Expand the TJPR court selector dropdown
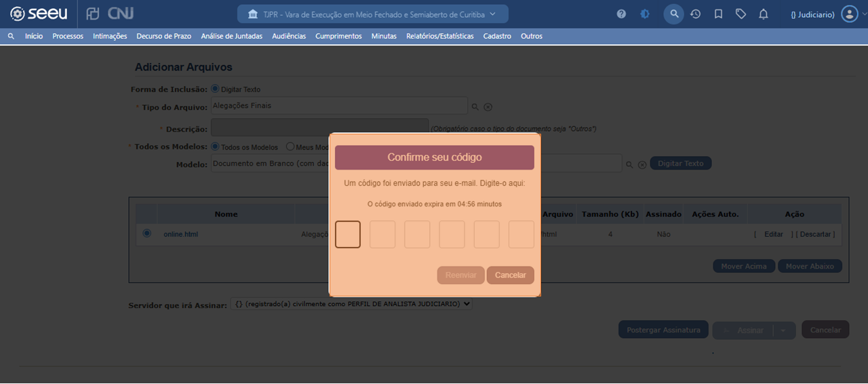Image resolution: width=868 pixels, height=384 pixels. (372, 14)
